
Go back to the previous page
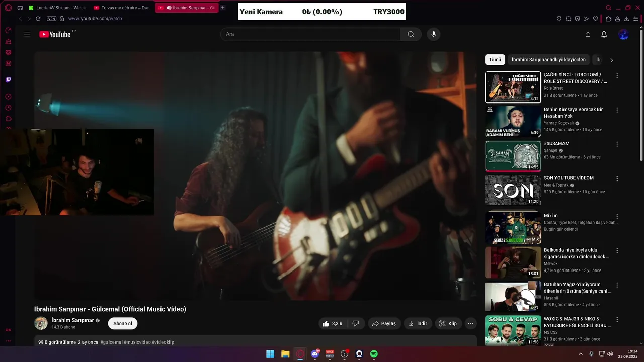pyautogui.click(x=20, y=19)
